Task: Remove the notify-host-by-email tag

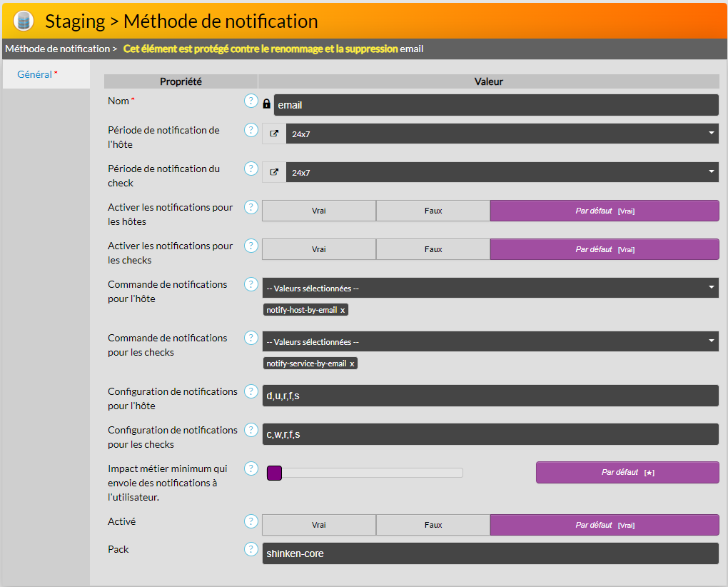Action: 343,311
